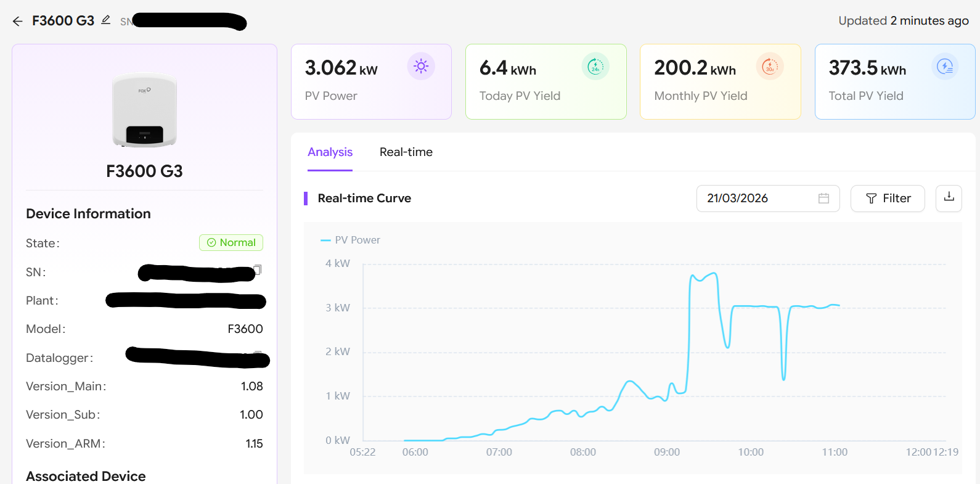Screen dimensions: 980x484
Task: Click the Total PV Yield card
Action: coord(894,82)
